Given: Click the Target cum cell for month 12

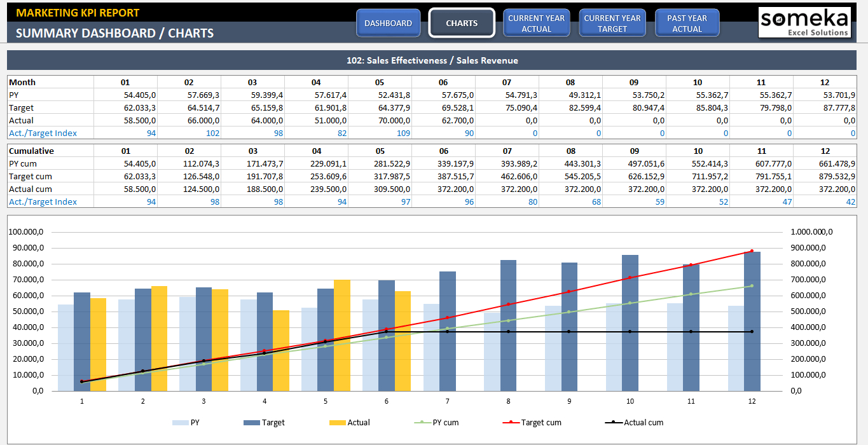Looking at the screenshot, I should click(x=825, y=176).
